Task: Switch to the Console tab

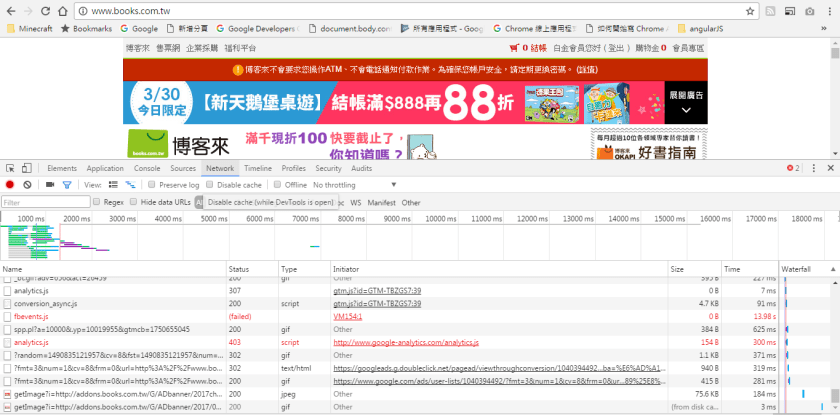Action: coord(147,169)
